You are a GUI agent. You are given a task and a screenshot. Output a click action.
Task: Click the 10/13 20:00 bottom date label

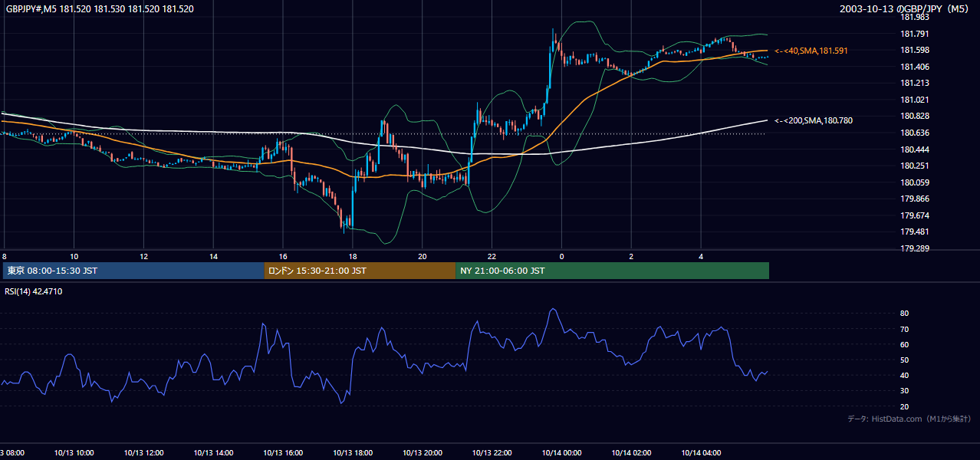coord(423,452)
